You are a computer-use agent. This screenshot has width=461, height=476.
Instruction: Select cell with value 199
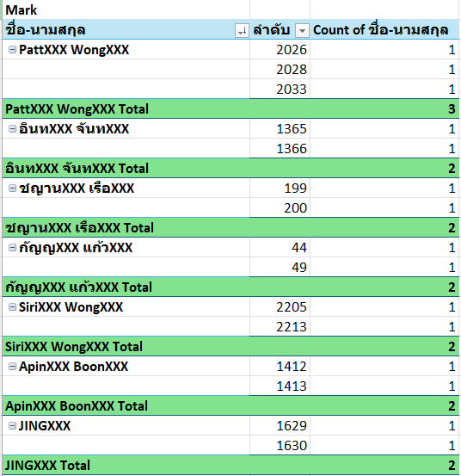280,189
